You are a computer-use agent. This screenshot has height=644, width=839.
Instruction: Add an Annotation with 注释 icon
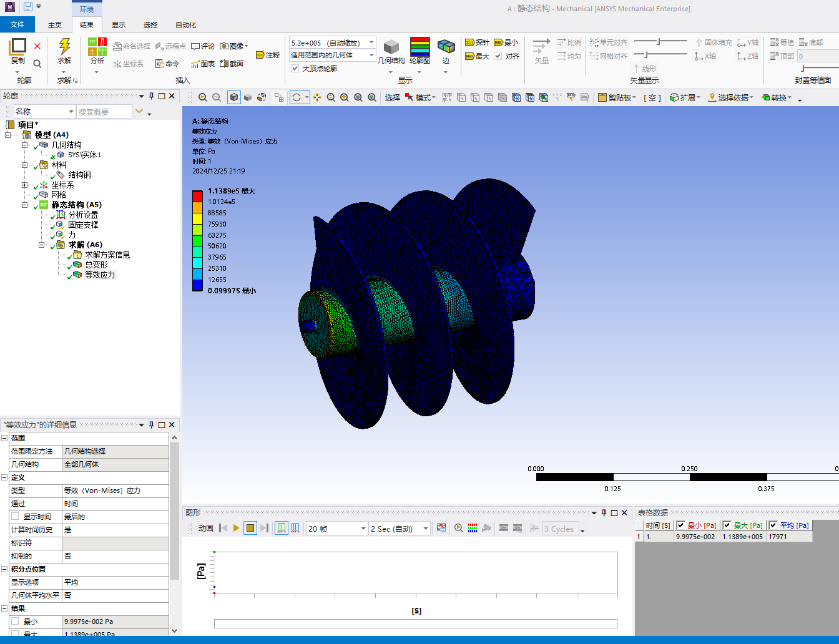coord(268,55)
